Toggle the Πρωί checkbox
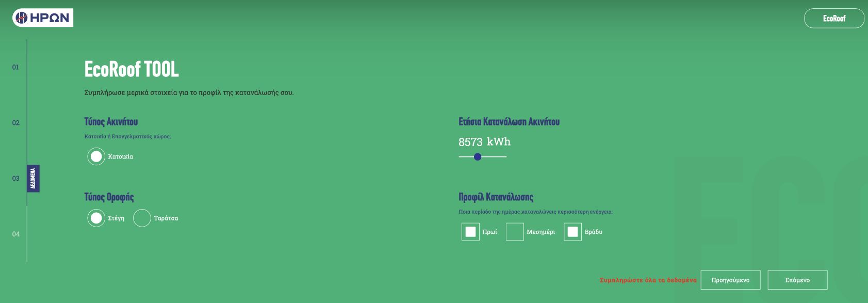This screenshot has height=303, width=868. [470, 232]
